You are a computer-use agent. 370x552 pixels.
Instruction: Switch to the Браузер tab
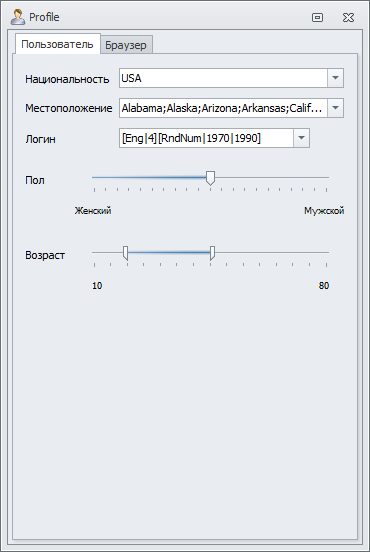pyautogui.click(x=126, y=45)
